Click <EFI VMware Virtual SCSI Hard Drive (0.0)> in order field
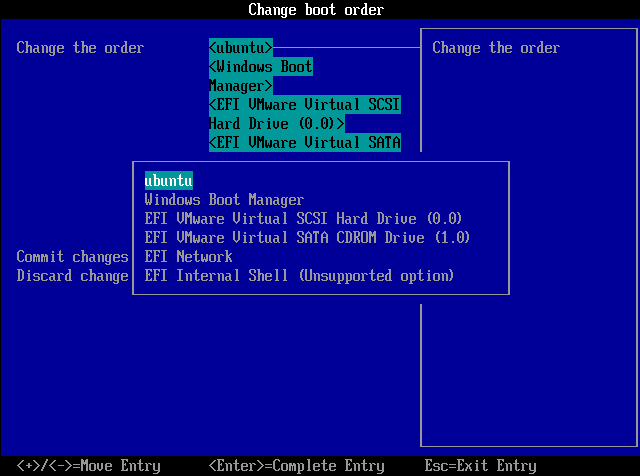Screen dimensions: 640x476 [x=304, y=114]
